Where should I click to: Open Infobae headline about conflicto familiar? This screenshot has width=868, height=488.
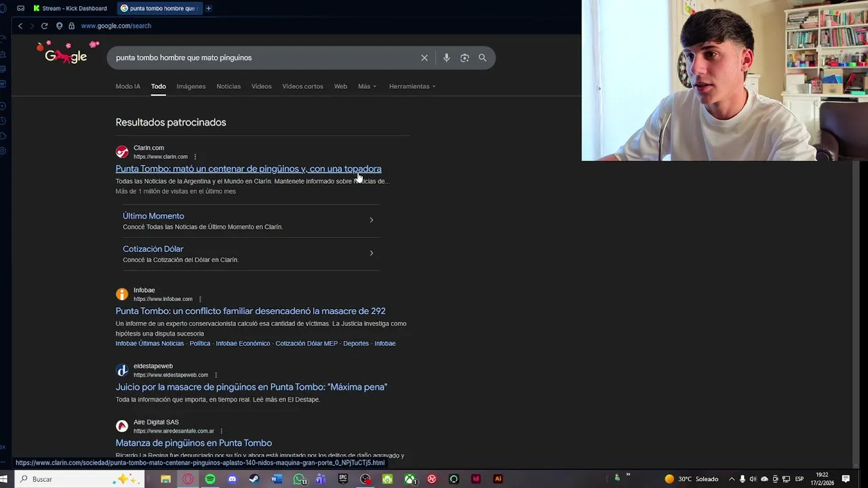[250, 311]
